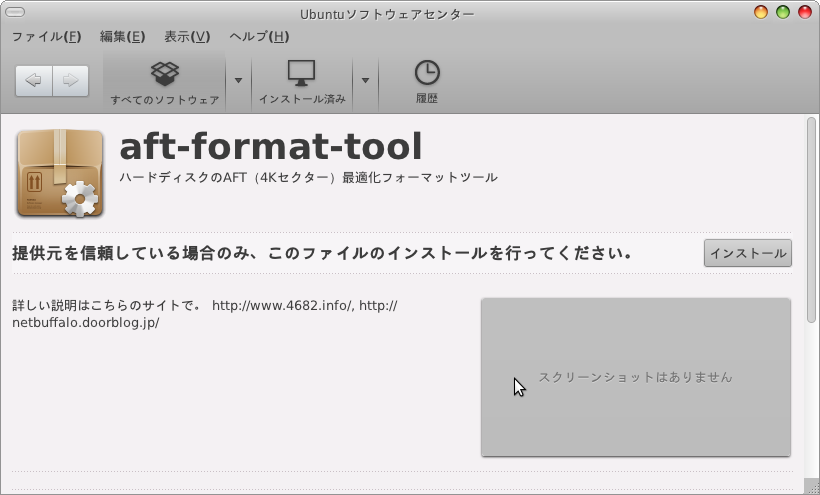The width and height of the screenshot is (820, 495).
Task: Click the ハードディスクのAFT description subtitle
Action: [308, 178]
